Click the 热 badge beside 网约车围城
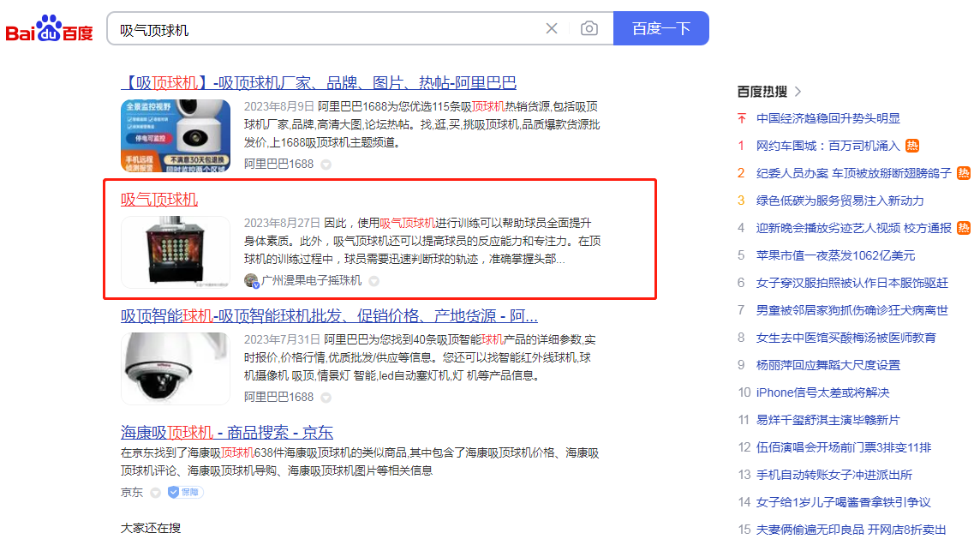Screen dimensions: 980x545 912,146
